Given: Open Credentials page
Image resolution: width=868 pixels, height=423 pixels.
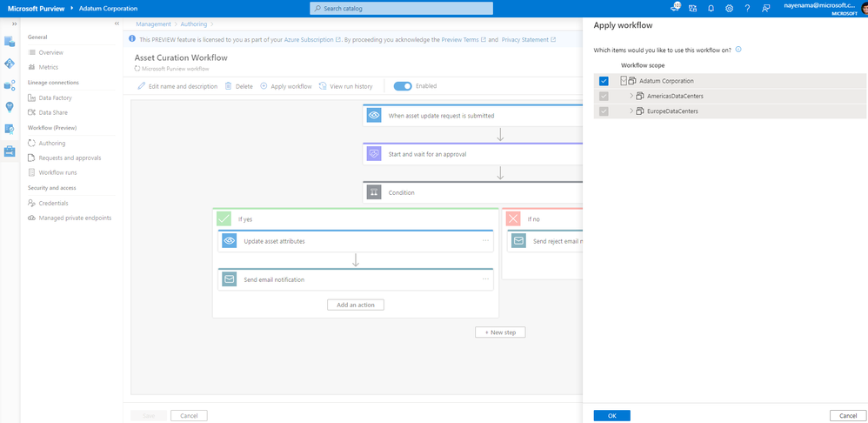Looking at the screenshot, I should coord(53,203).
